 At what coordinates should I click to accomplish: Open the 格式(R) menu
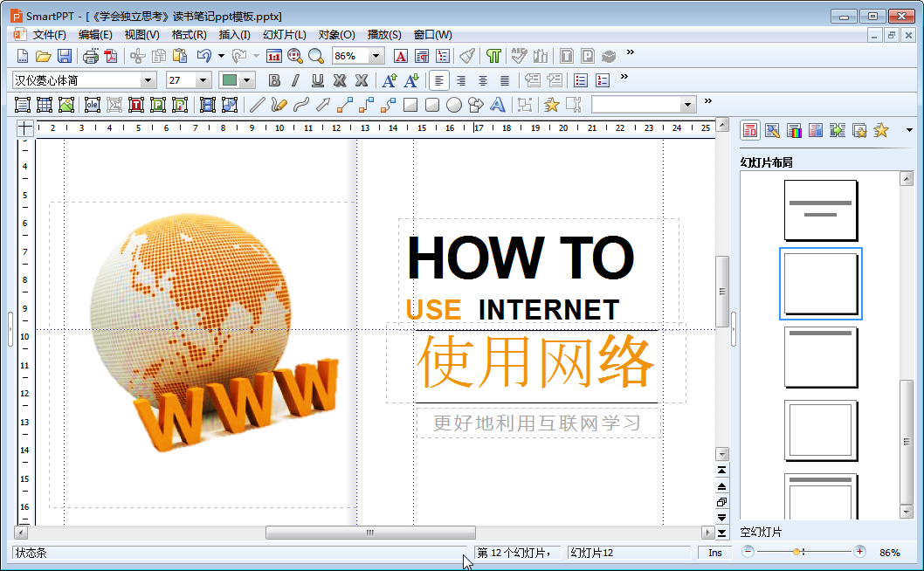point(190,35)
